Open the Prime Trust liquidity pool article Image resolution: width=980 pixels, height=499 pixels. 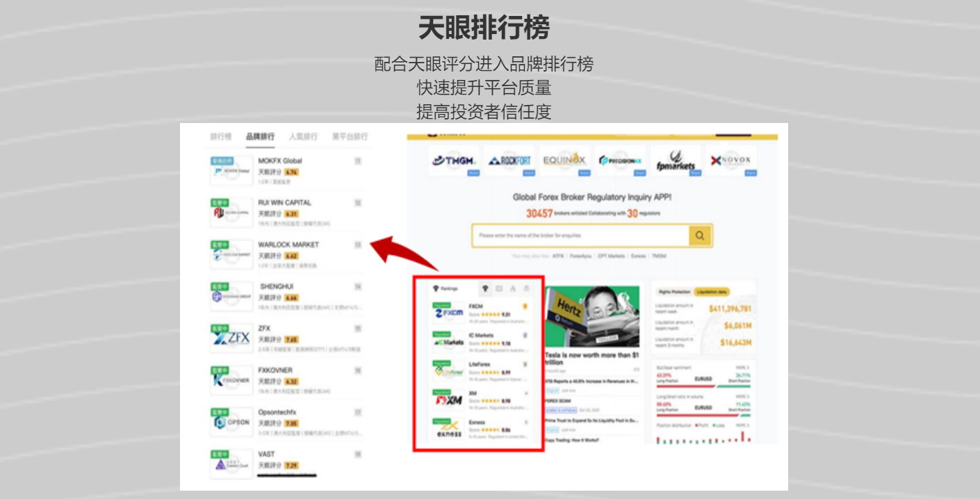pos(591,420)
